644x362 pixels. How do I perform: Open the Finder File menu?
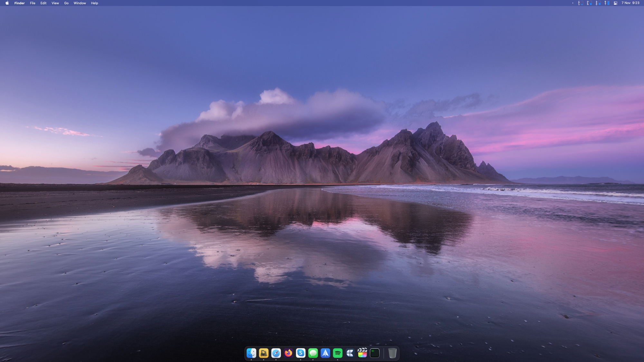click(33, 3)
